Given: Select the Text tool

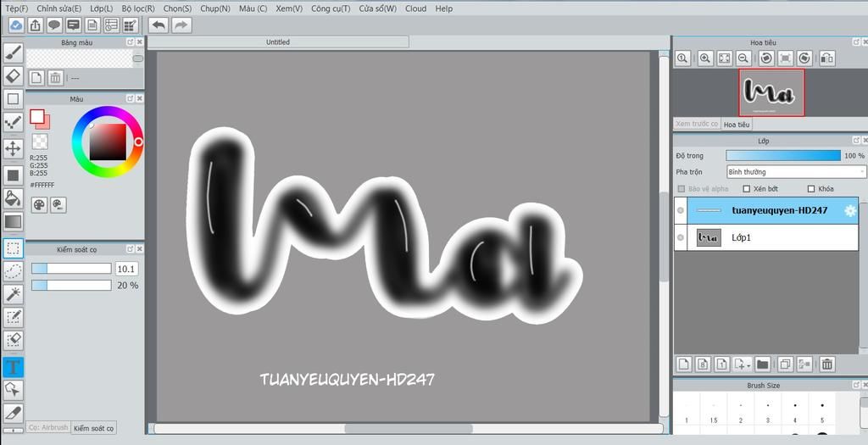Looking at the screenshot, I should 13,367.
